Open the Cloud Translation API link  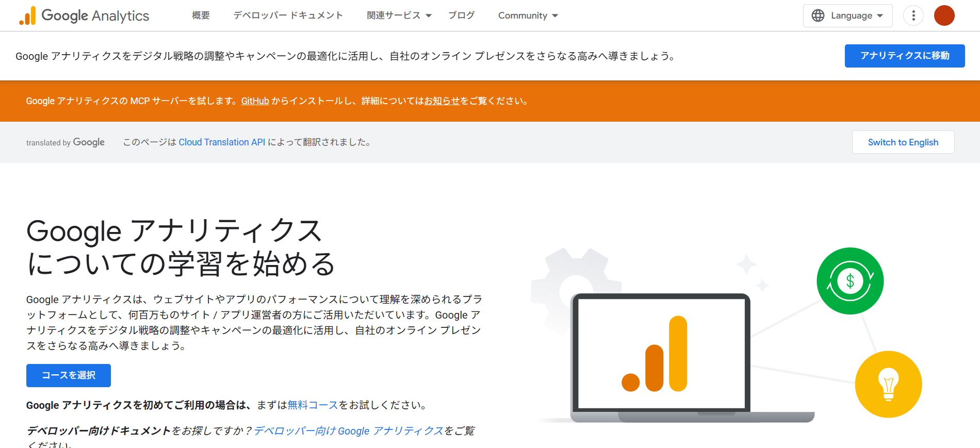(222, 142)
